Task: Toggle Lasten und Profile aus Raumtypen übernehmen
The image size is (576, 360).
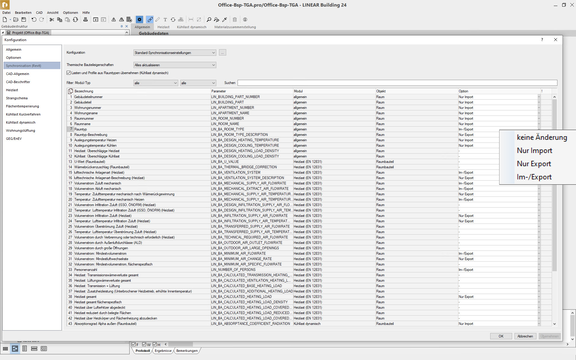Action: (x=69, y=73)
